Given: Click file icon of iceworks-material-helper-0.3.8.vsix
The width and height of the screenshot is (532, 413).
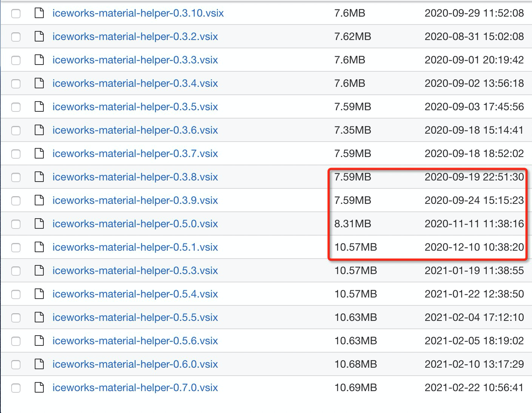Looking at the screenshot, I should pyautogui.click(x=39, y=177).
